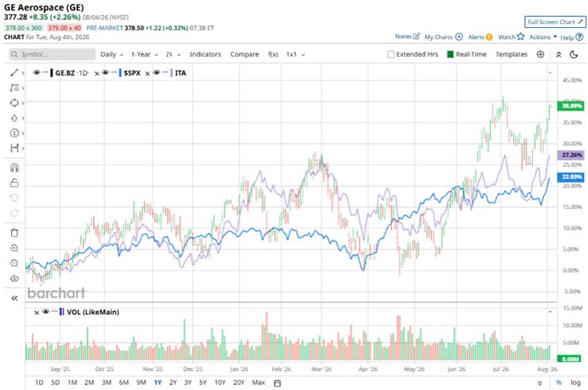Hide the VOL study eye toggle
This screenshot has height=390, width=588.
click(45, 312)
